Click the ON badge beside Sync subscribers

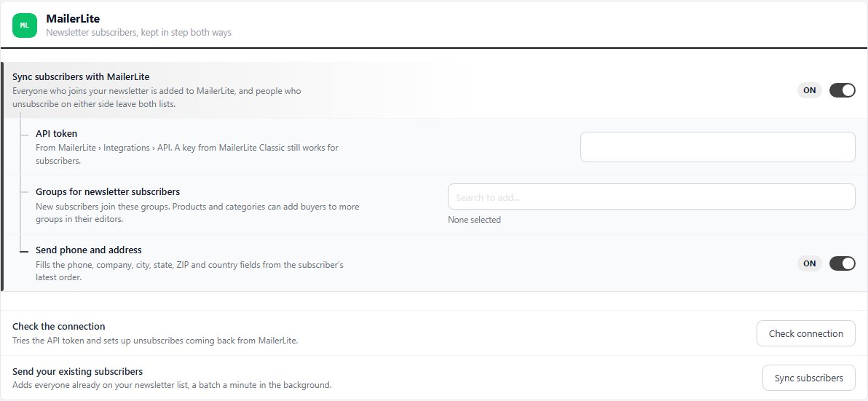[x=809, y=90]
